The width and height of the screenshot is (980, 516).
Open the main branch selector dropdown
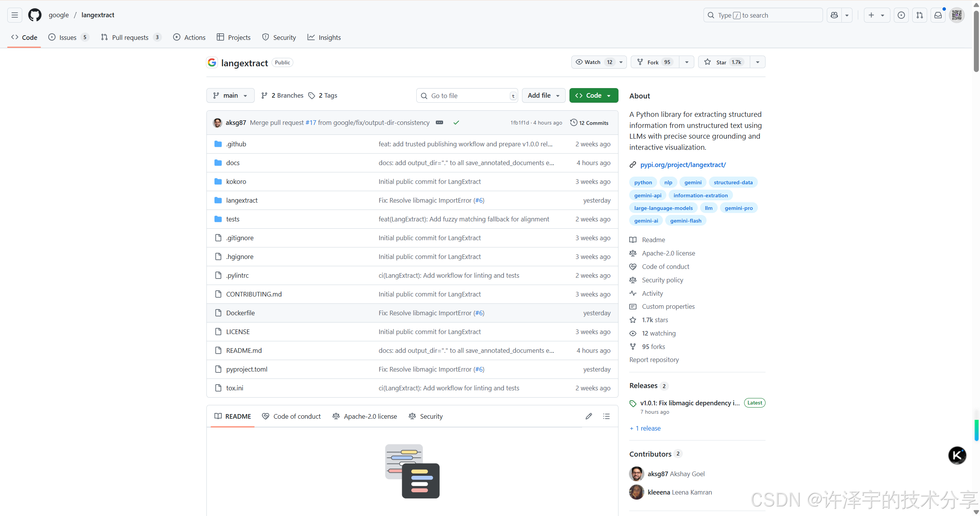coord(231,95)
